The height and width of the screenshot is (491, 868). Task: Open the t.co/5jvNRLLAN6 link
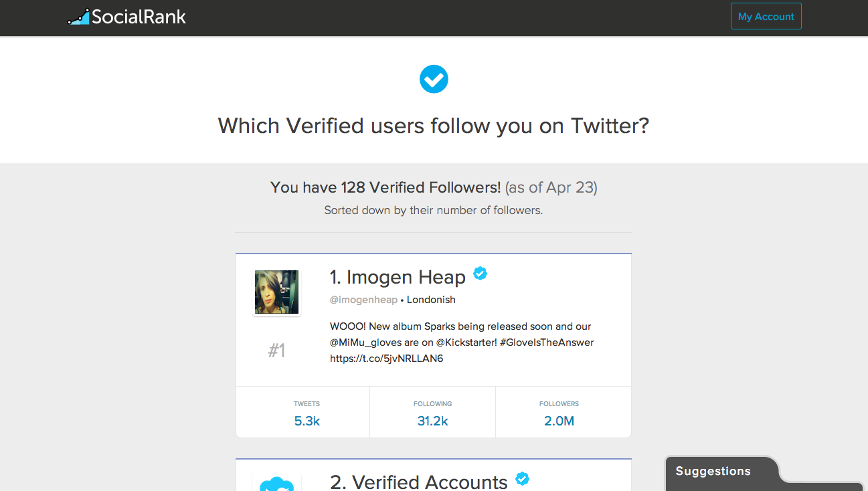pyautogui.click(x=386, y=359)
